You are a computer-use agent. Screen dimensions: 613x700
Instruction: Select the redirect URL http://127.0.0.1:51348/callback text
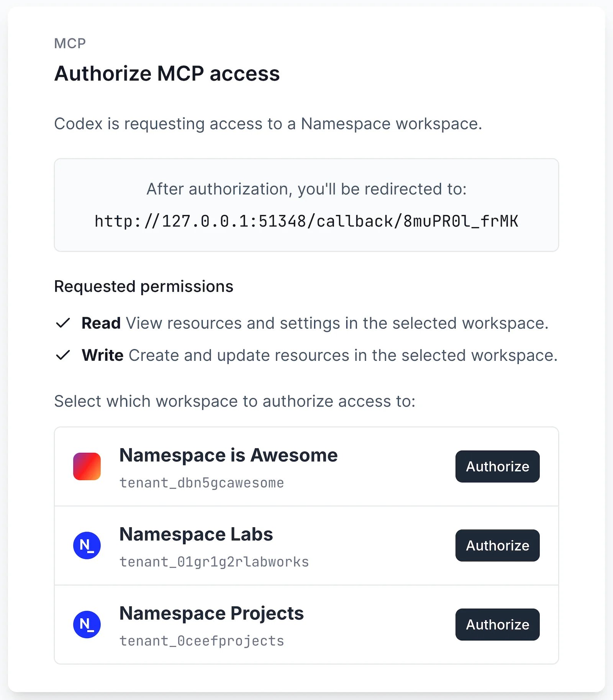pyautogui.click(x=306, y=221)
